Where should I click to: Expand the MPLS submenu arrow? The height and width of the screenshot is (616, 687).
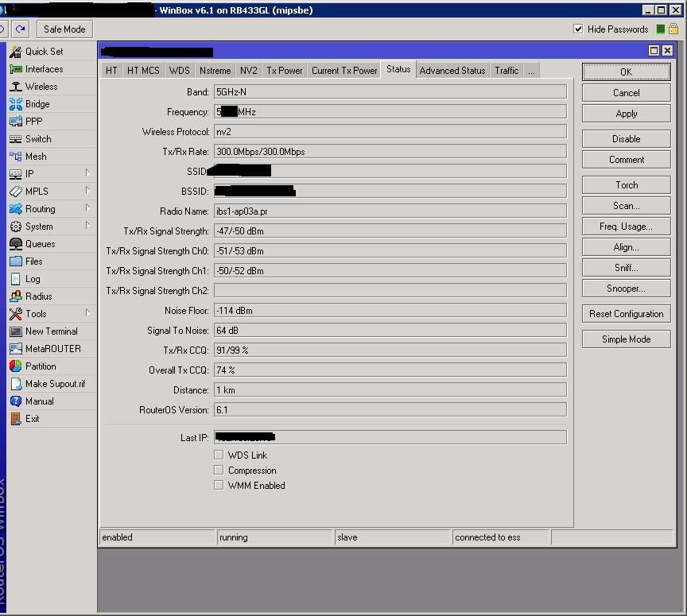87,191
